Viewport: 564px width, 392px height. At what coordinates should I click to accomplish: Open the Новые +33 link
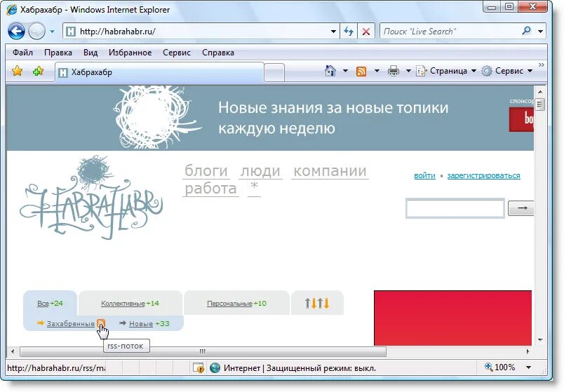point(149,324)
